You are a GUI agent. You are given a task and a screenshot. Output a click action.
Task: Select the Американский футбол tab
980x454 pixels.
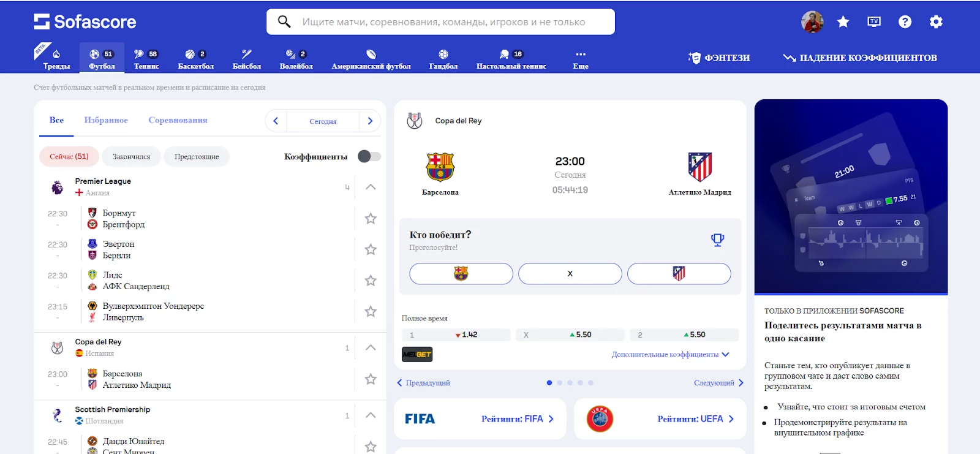[x=371, y=59]
